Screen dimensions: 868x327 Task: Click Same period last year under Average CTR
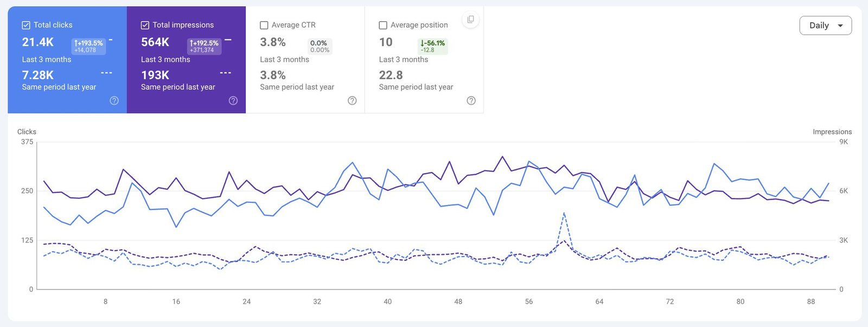click(297, 87)
